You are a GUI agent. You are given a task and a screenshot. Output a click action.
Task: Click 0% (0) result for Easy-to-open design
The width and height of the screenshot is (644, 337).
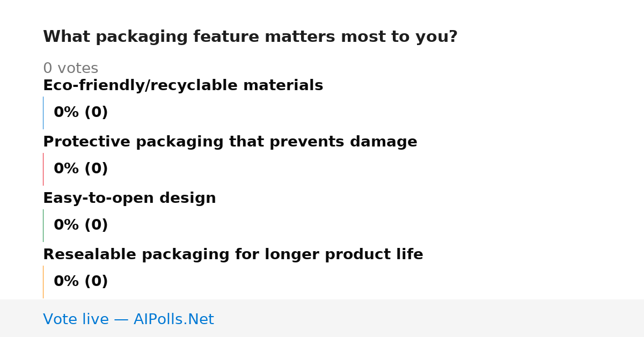[x=80, y=225]
